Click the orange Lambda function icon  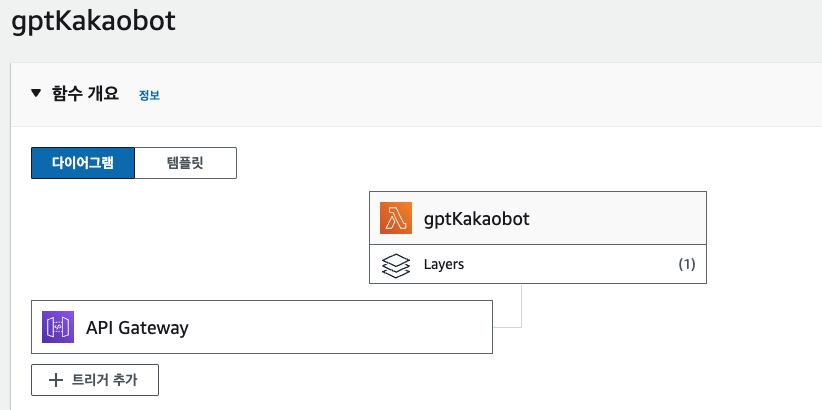click(396, 218)
